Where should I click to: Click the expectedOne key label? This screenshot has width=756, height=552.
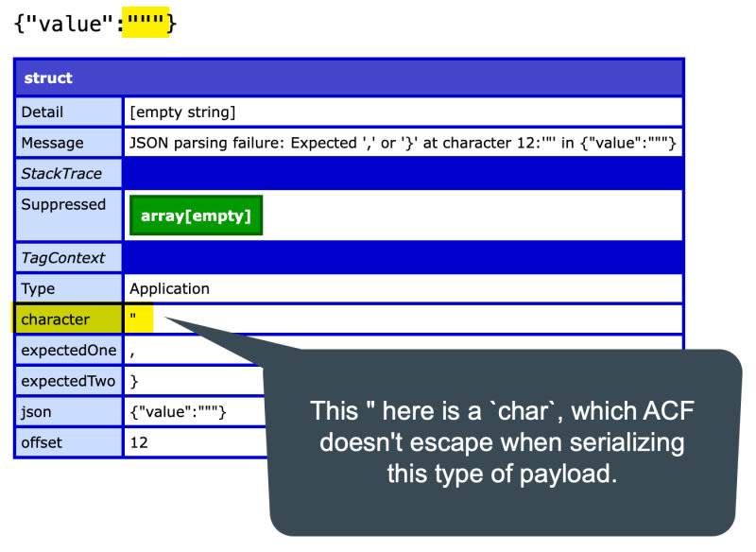click(x=68, y=351)
